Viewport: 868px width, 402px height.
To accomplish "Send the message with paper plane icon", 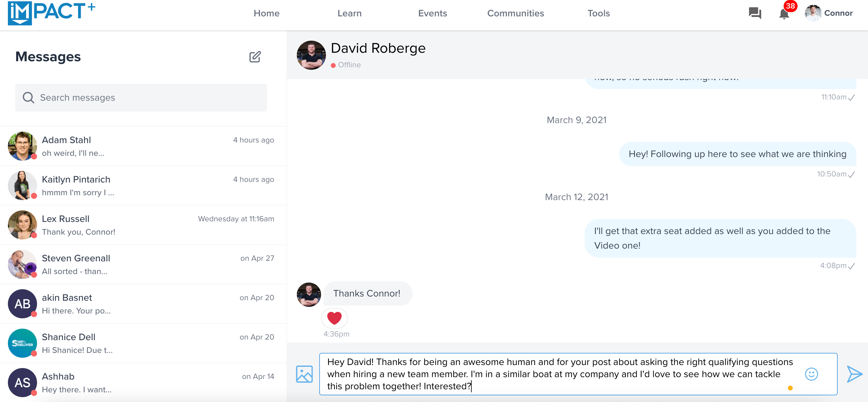I will point(855,374).
